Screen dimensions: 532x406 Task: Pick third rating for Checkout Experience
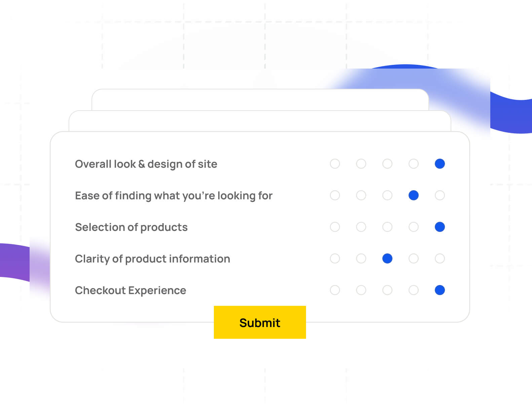pyautogui.click(x=387, y=290)
